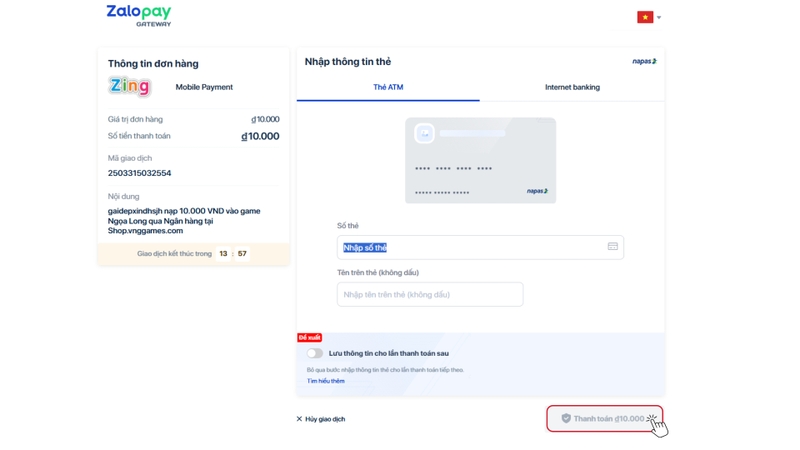Click the bank chip icon on card preview
The image size is (800, 450).
coord(424,133)
